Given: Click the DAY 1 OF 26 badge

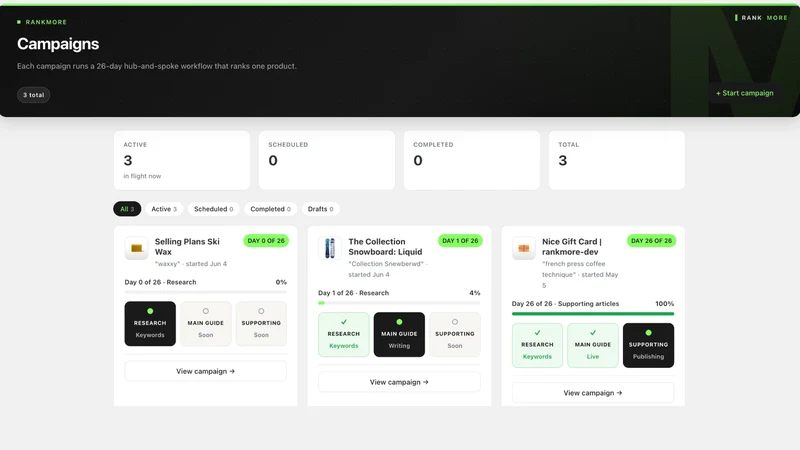Looking at the screenshot, I should coord(460,241).
